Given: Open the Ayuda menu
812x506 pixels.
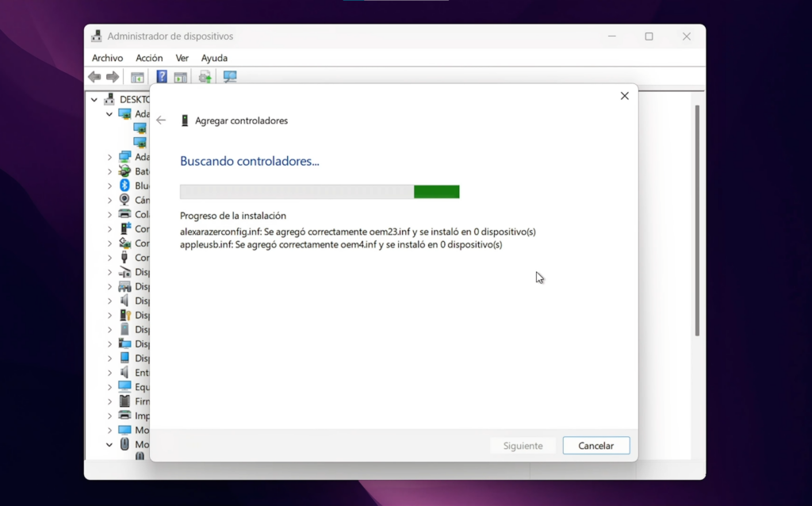Looking at the screenshot, I should click(214, 58).
